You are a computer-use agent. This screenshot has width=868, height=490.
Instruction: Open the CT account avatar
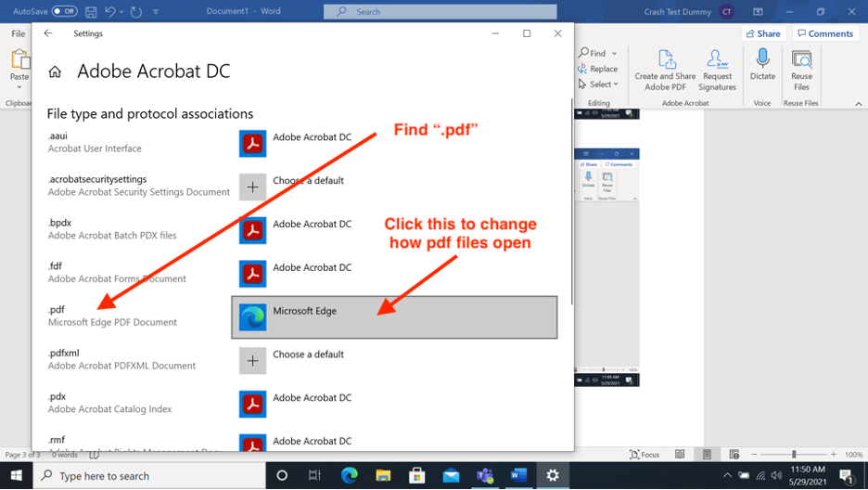coord(726,12)
